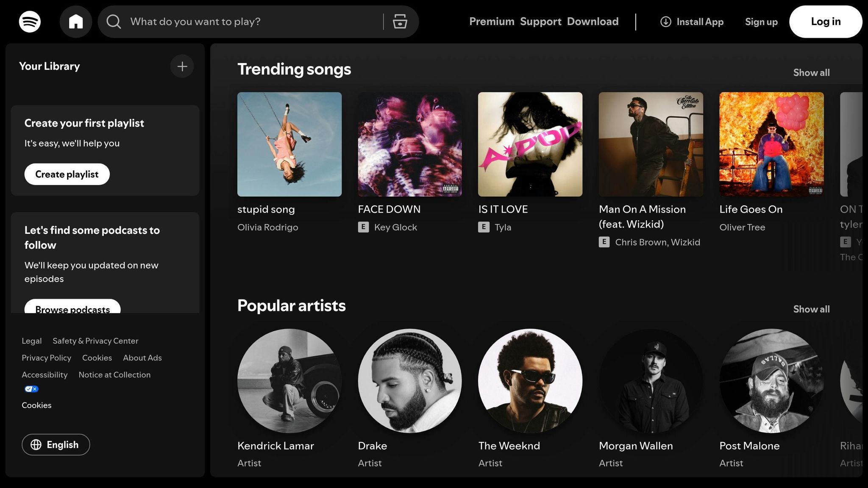Click Cookies link beside Privacy Policy

coord(97,358)
